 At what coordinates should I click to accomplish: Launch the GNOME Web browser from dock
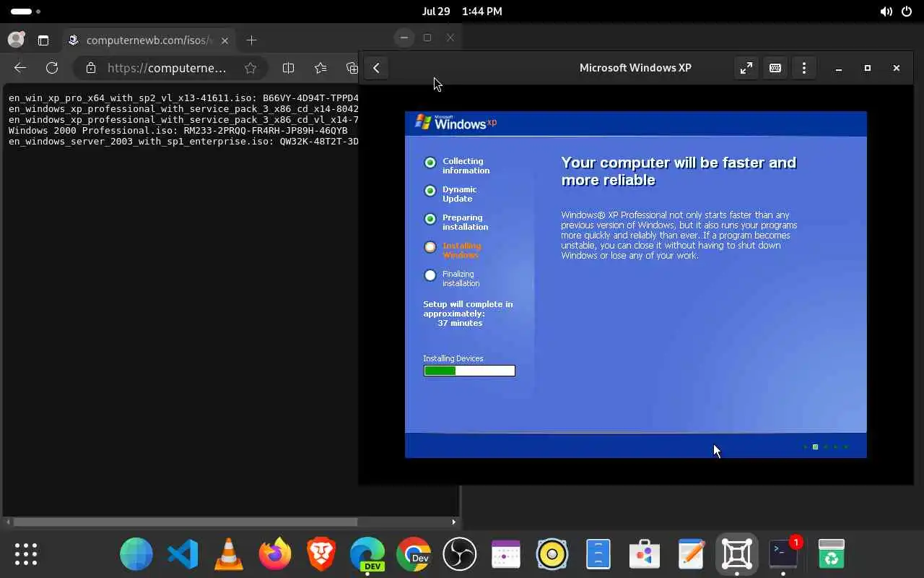point(136,554)
